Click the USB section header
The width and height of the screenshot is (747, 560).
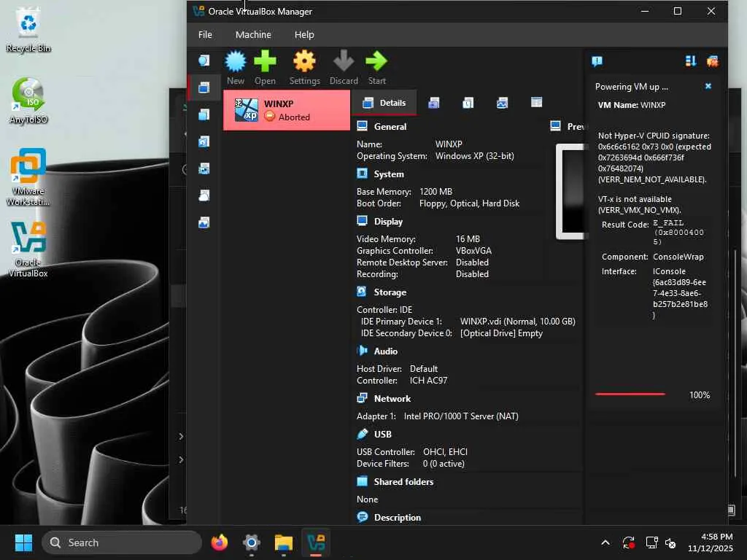point(382,435)
